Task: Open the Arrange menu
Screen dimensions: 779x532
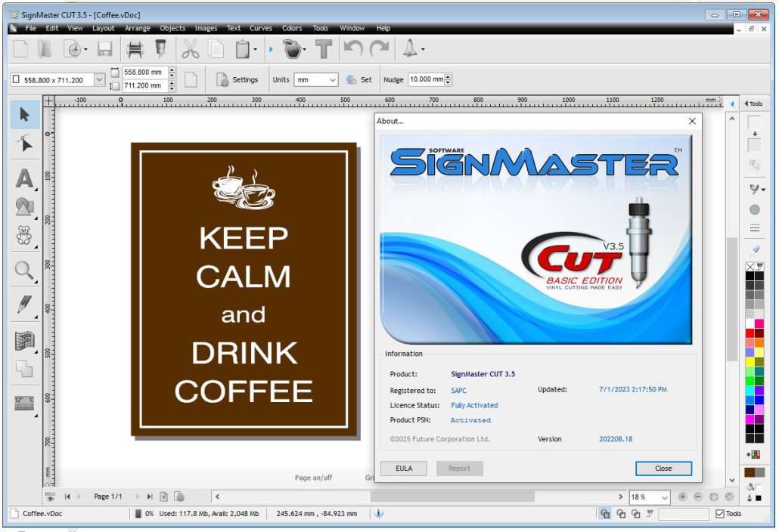Action: (138, 28)
